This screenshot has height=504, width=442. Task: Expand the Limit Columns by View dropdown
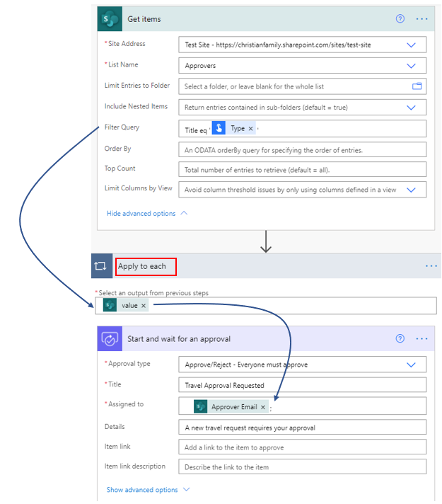click(x=411, y=190)
